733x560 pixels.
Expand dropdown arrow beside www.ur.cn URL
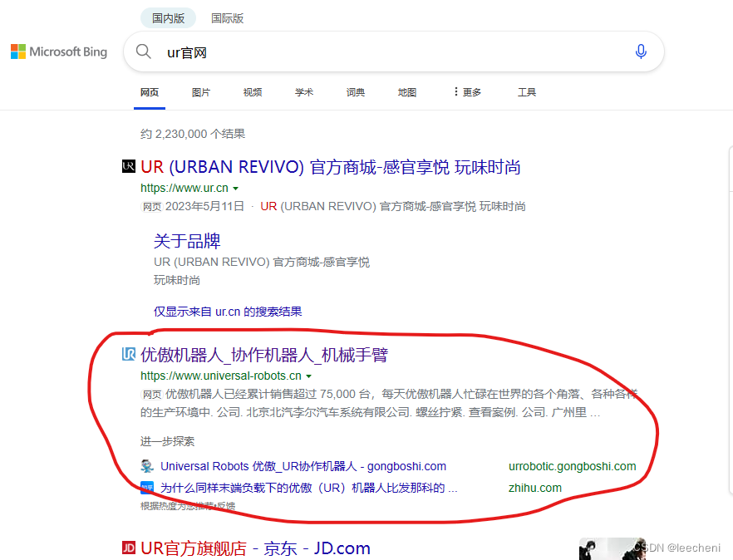pos(236,189)
